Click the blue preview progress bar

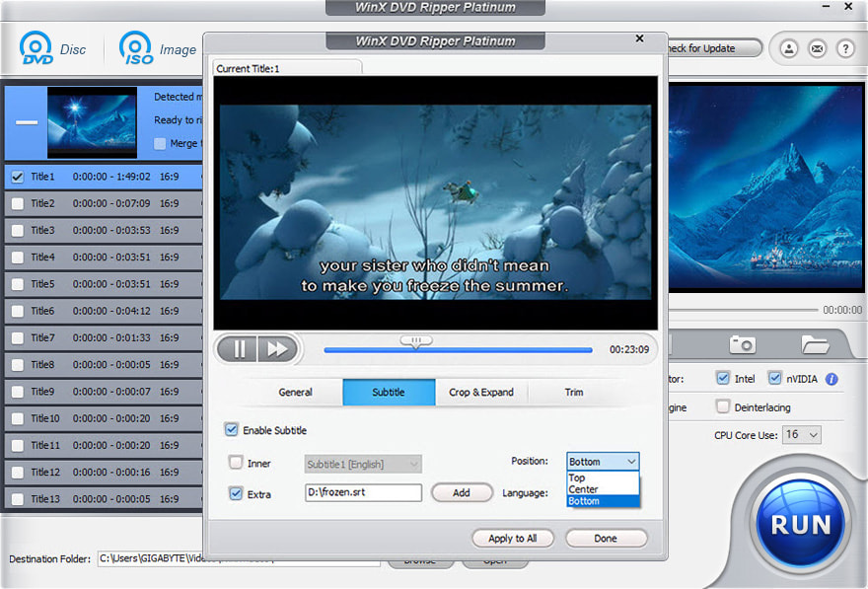pos(458,350)
